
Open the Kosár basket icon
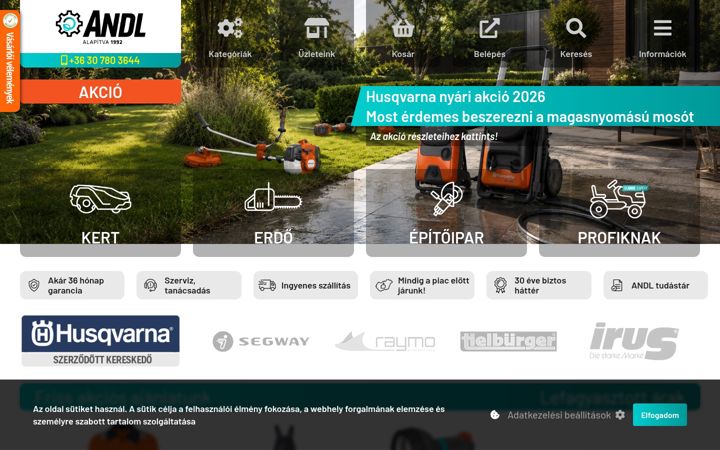click(x=403, y=28)
